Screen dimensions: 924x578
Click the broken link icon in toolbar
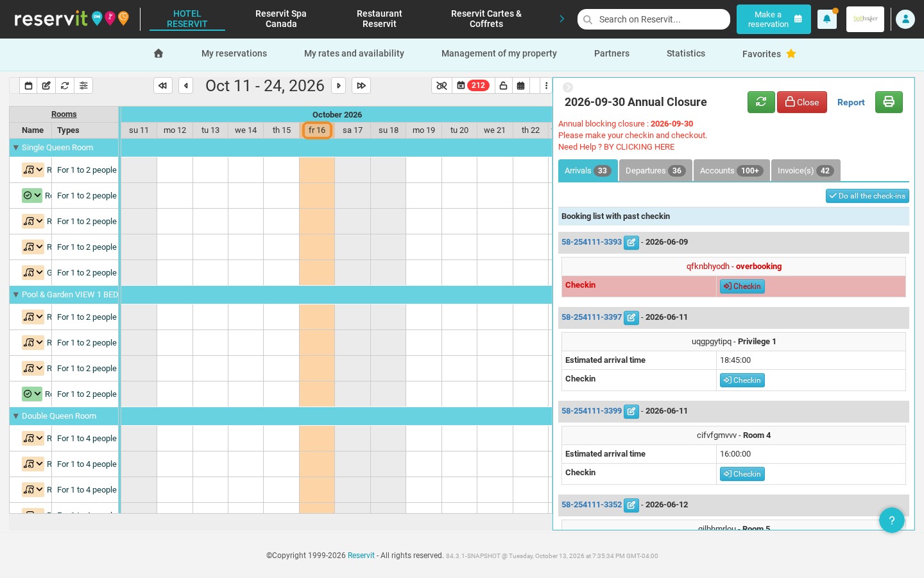point(441,85)
